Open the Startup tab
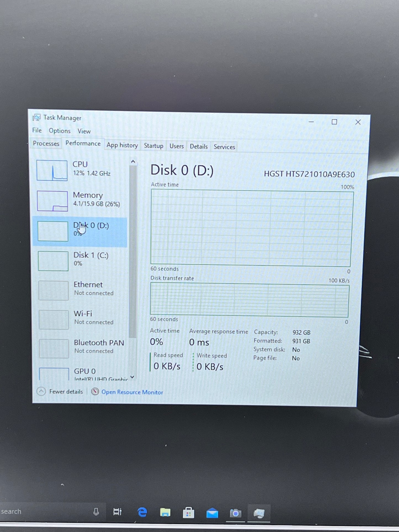This screenshot has height=532, width=399. pos(154,146)
